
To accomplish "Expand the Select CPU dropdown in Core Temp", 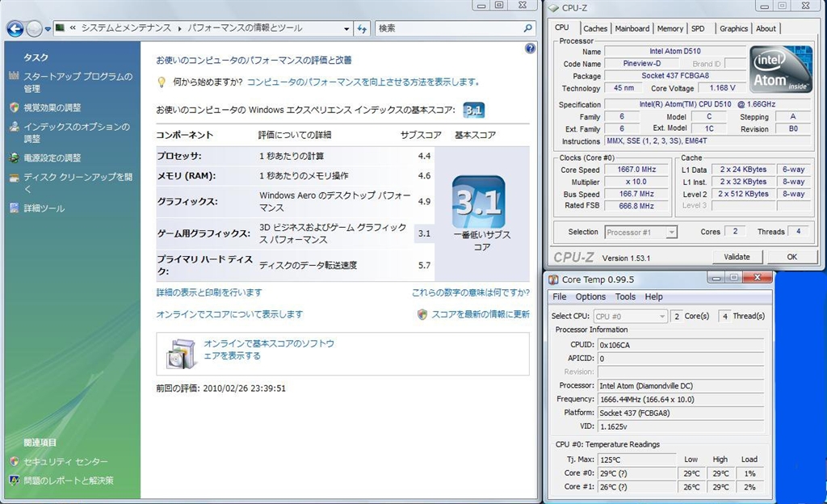I will [x=630, y=317].
